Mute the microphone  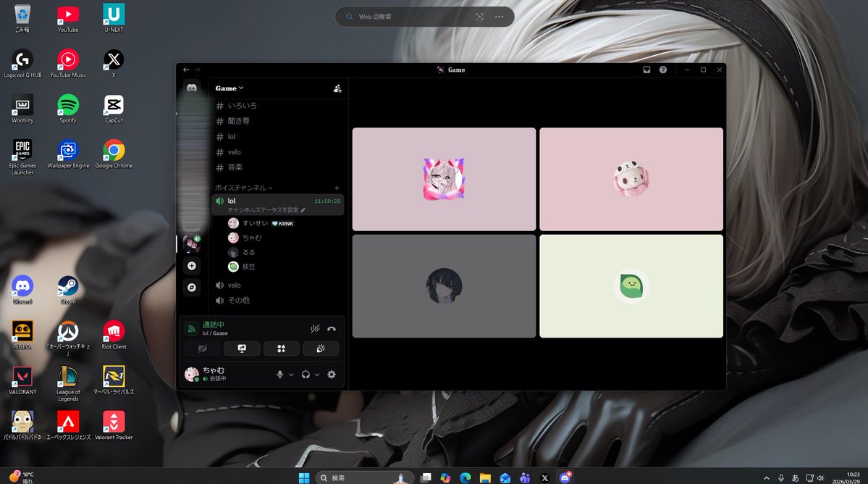(x=279, y=375)
